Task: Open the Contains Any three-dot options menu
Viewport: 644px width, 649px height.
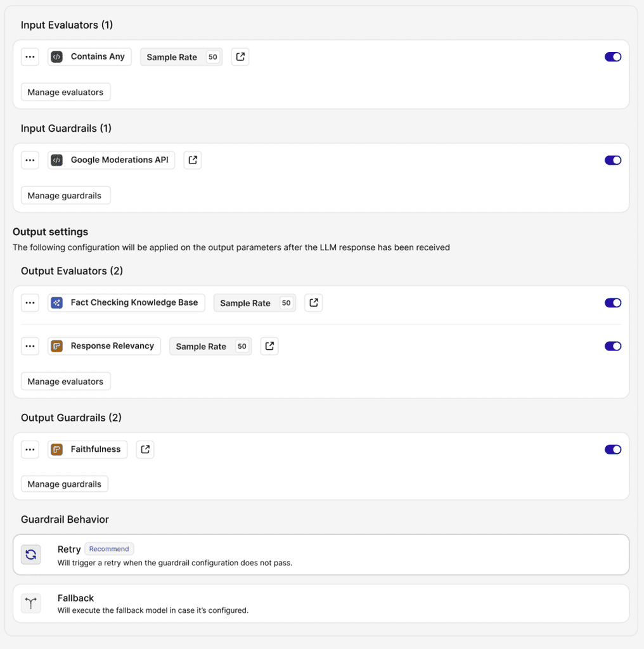Action: coord(30,56)
